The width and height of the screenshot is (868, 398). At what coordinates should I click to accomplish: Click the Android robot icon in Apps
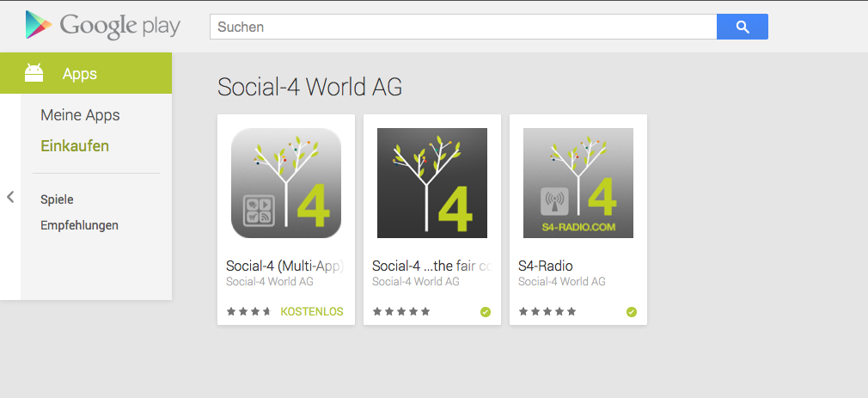(x=34, y=73)
